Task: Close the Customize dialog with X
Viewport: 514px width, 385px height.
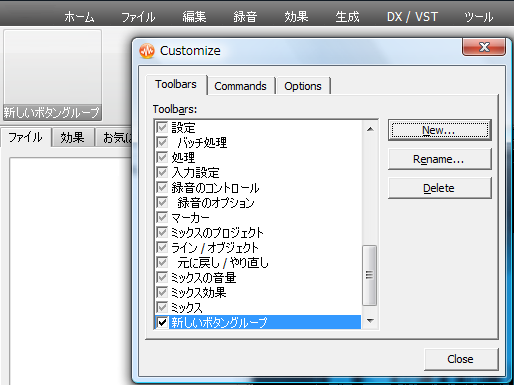Action: (484, 47)
